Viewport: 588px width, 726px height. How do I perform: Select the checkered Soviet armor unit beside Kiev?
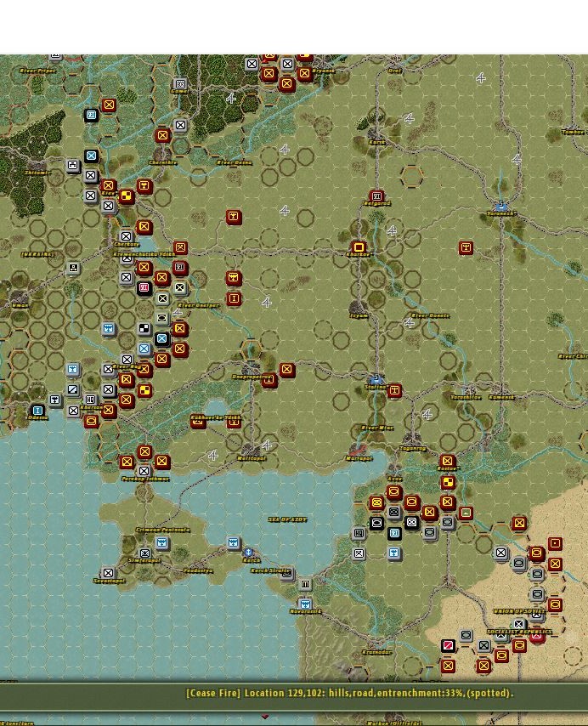coord(126,196)
